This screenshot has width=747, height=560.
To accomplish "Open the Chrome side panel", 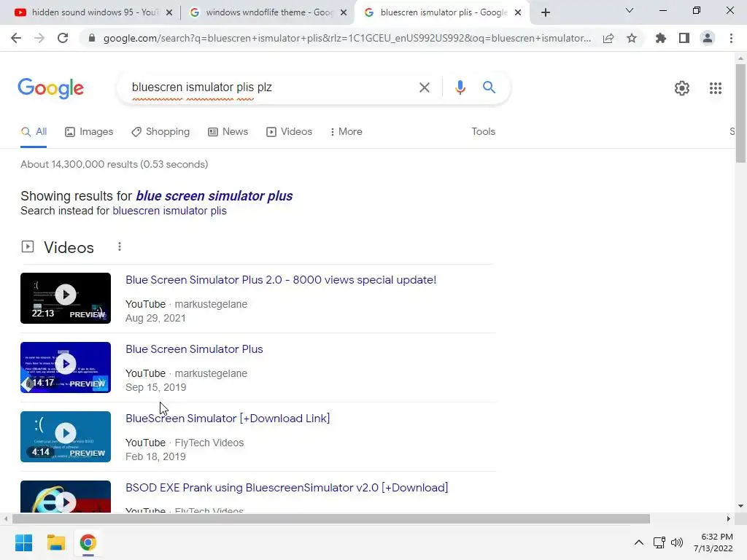I will point(684,38).
